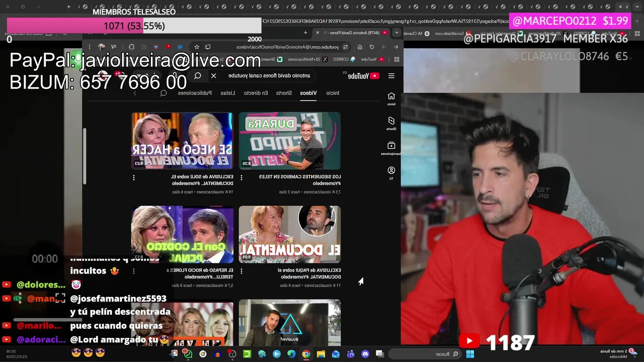Open File Explorer from the taskbar
This screenshot has height=362, width=644.
[321, 354]
